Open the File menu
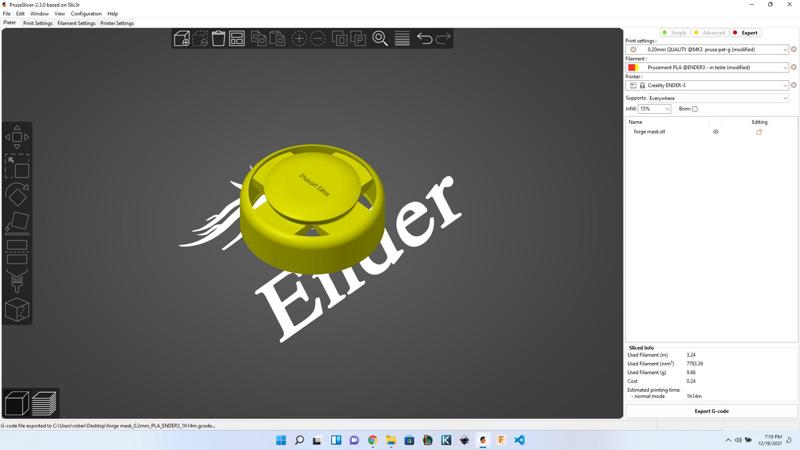The width and height of the screenshot is (800, 450). [7, 14]
